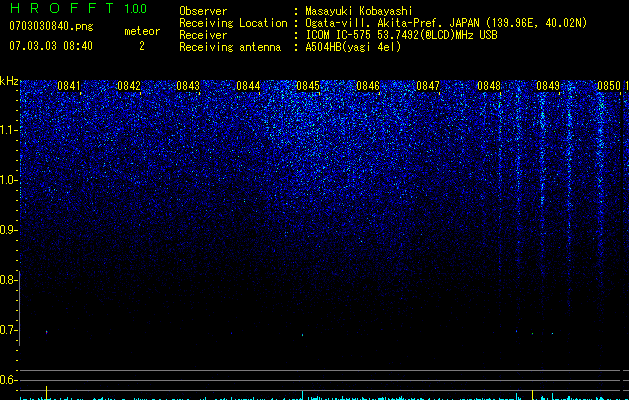
Task: Click the 0845 time marker
Action: click(308, 86)
